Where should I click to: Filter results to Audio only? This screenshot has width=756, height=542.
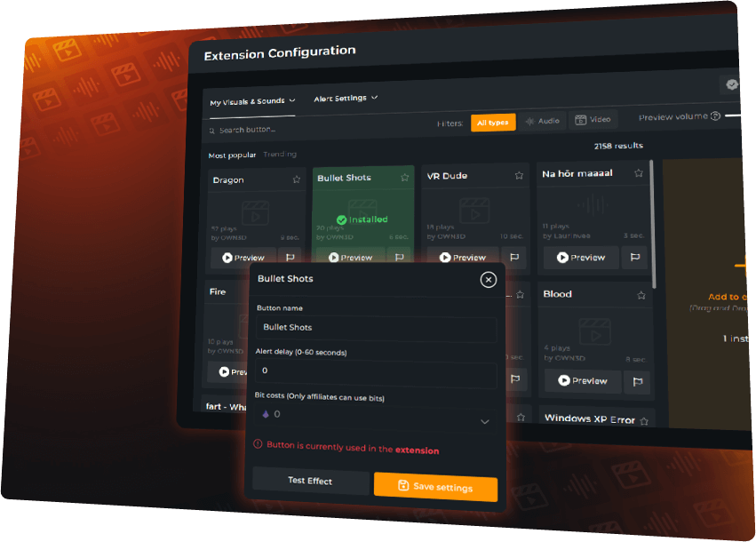543,121
